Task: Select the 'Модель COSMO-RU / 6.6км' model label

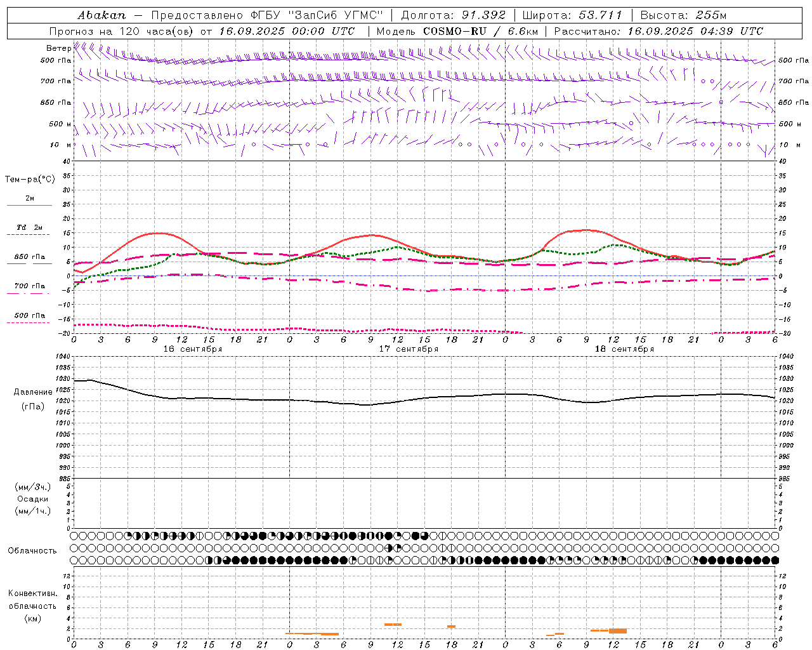Action: coord(457,31)
